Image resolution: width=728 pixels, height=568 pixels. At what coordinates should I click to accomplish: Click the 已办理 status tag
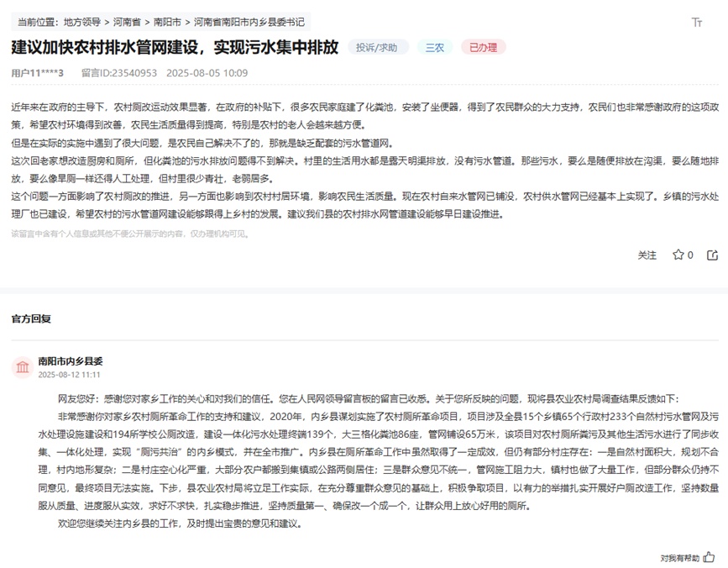click(483, 47)
